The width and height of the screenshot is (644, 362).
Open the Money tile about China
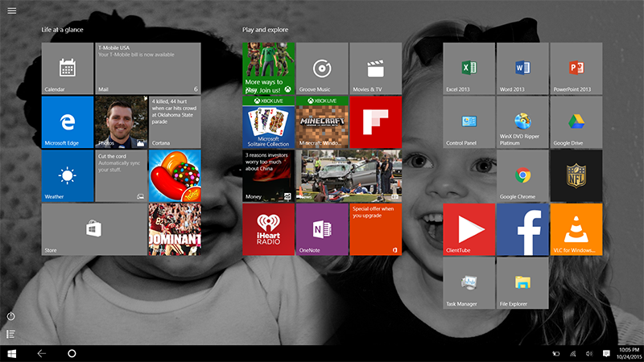click(269, 175)
